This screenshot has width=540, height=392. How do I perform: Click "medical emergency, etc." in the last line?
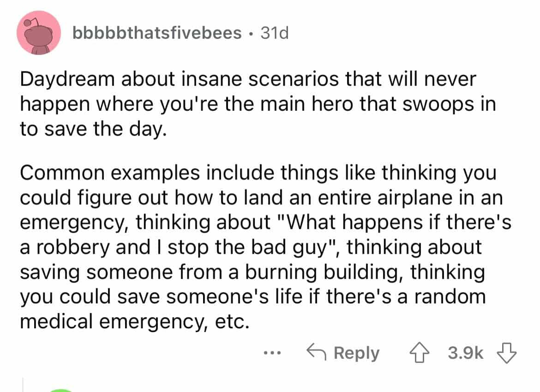click(134, 320)
